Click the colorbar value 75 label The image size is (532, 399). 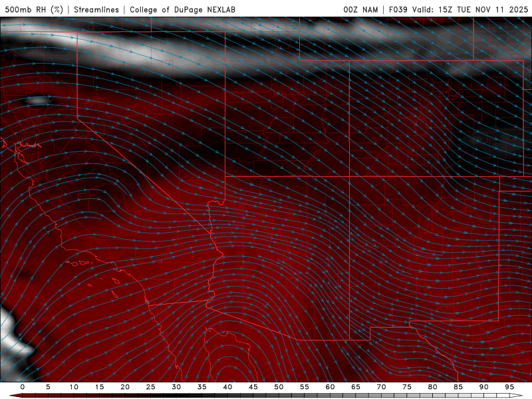pos(407,387)
